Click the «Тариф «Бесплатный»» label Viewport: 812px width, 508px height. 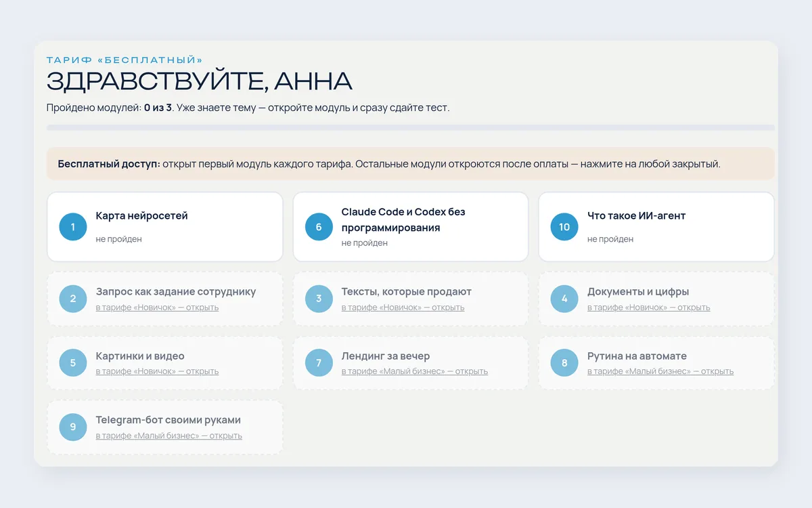[125, 60]
